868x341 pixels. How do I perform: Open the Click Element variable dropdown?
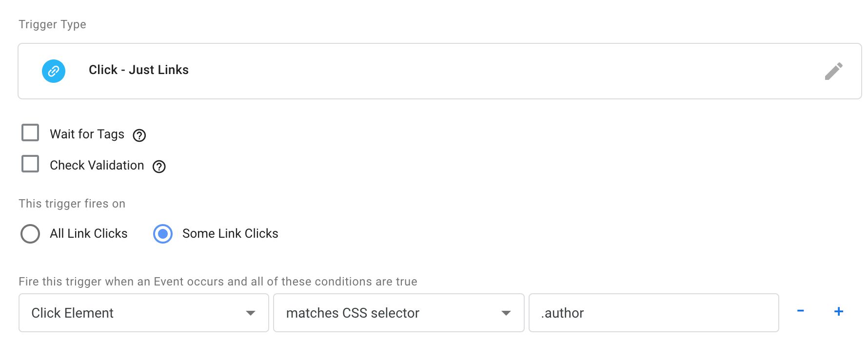[x=144, y=313]
